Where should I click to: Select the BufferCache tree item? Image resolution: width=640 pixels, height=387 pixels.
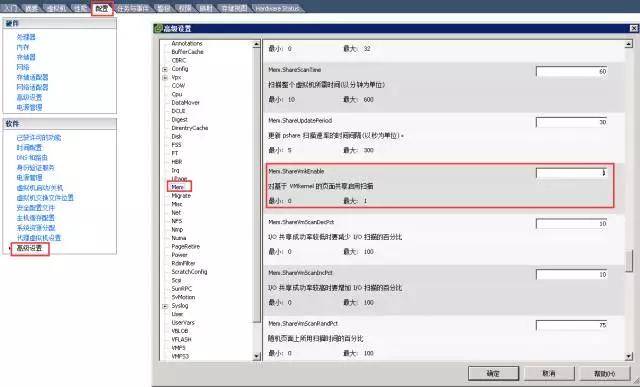tap(187, 52)
